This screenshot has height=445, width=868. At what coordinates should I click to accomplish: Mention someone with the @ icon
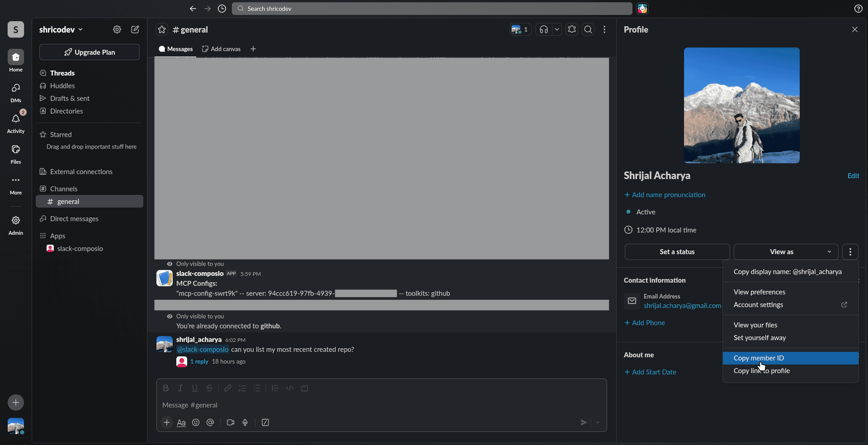[210, 422]
